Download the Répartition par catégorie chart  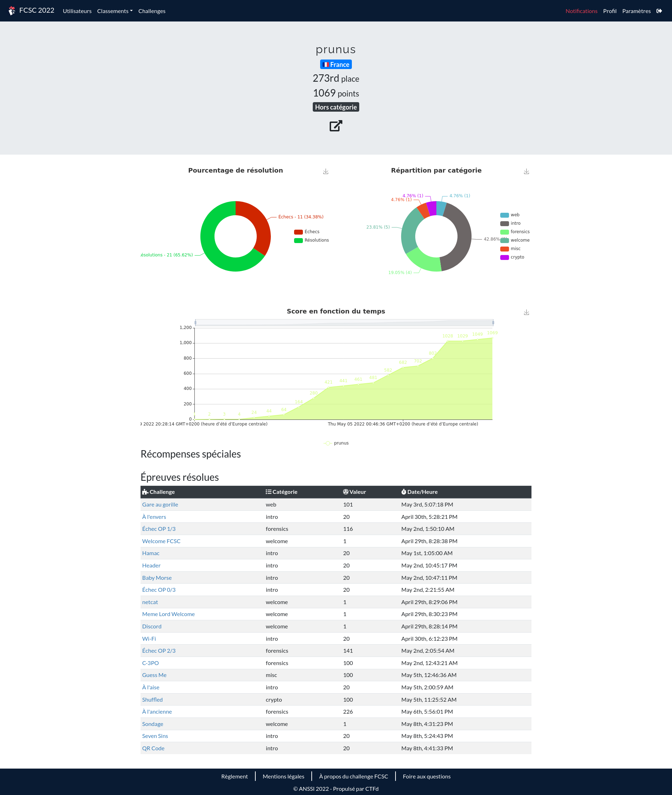coord(526,172)
